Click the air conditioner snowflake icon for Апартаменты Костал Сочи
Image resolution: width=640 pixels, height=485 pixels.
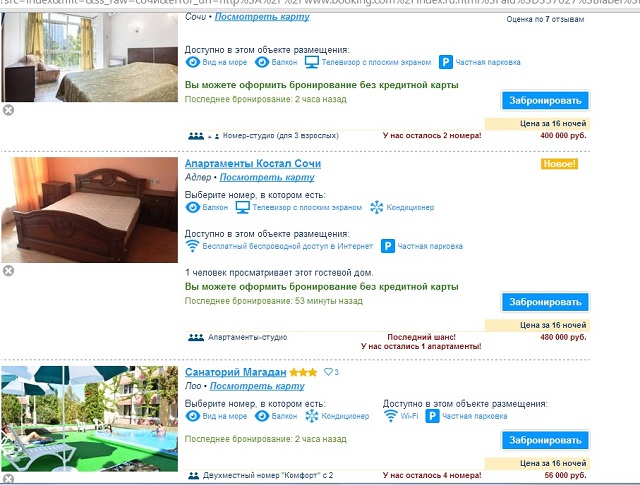pyautogui.click(x=376, y=207)
